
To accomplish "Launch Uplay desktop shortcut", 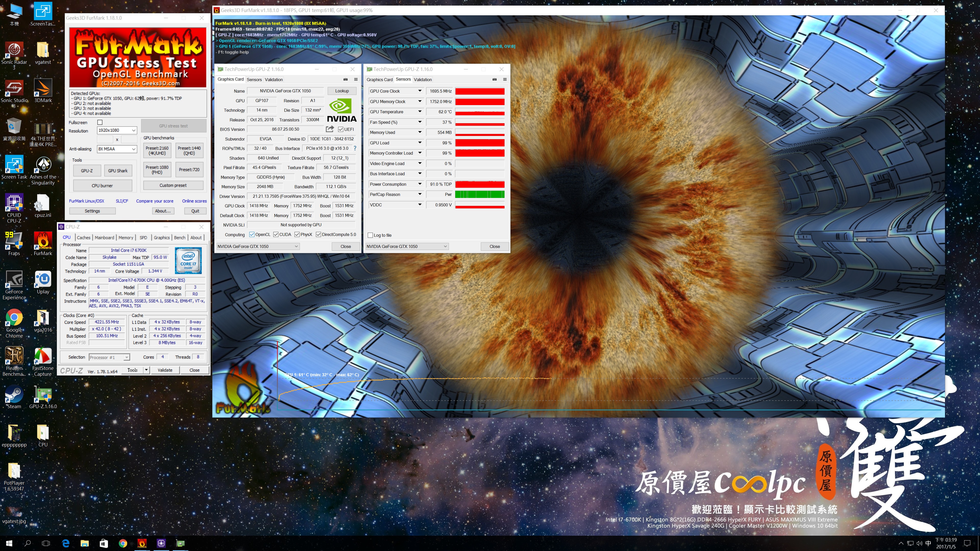I will 43,283.
